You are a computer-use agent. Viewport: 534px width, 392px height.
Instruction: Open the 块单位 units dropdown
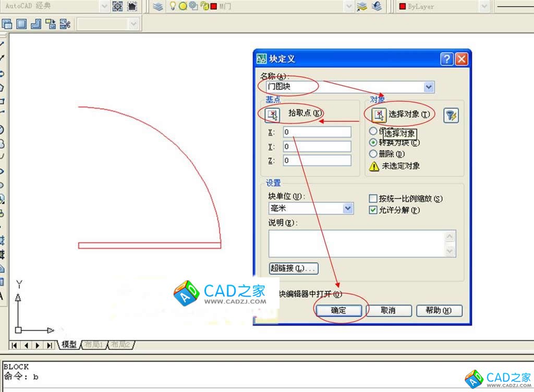(348, 208)
